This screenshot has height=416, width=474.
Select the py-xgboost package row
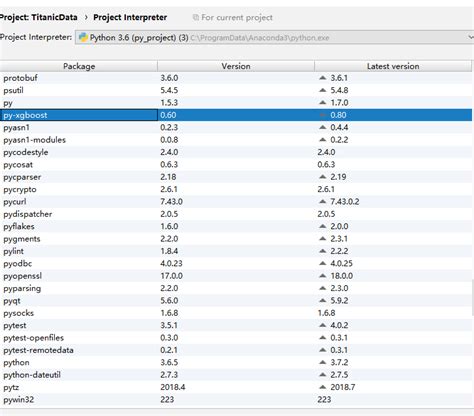click(236, 115)
